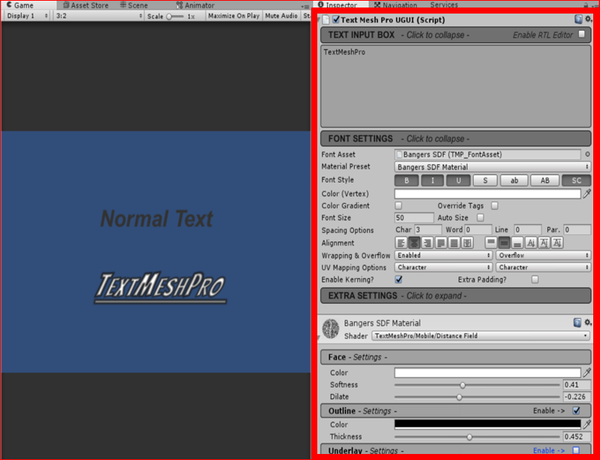Switch to Services tab
Screen dimensions: 600x460
tap(444, 5)
